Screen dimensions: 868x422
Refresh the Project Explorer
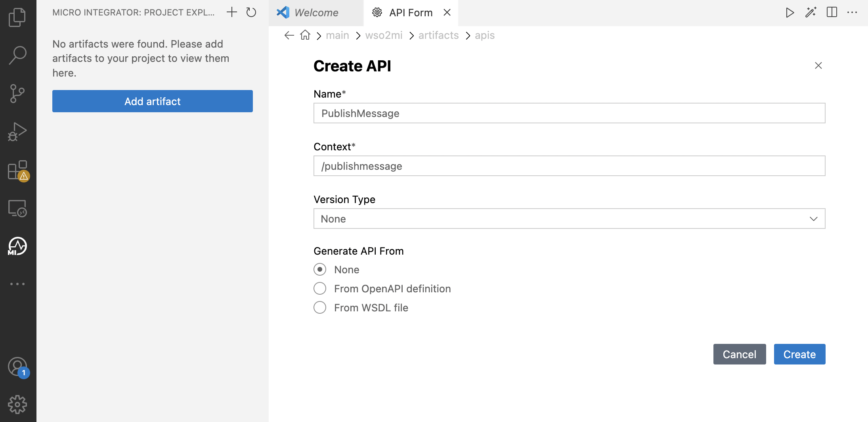click(251, 12)
